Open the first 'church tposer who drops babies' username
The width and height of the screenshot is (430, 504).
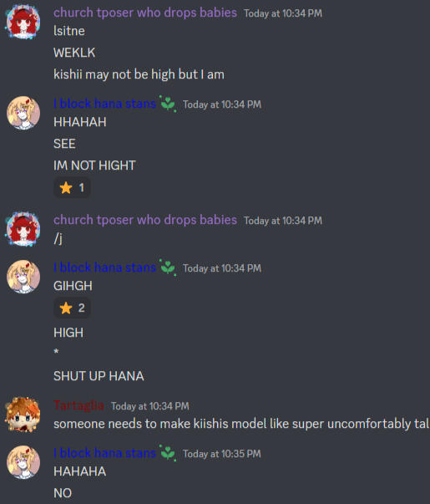coord(145,13)
